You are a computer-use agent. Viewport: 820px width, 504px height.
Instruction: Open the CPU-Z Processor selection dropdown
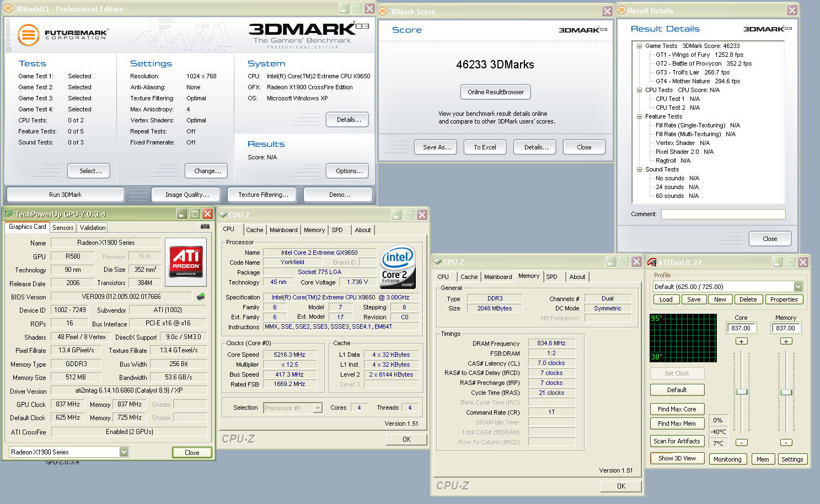pos(318,408)
